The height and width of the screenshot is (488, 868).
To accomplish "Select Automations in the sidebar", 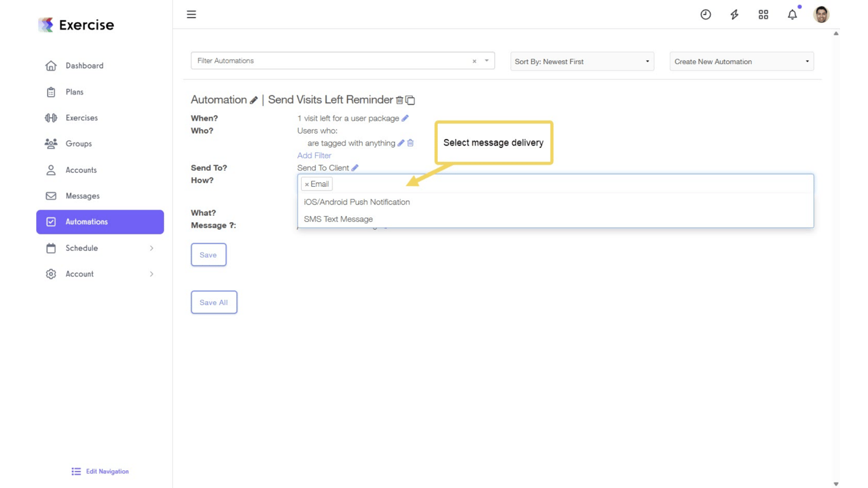I will 86,222.
